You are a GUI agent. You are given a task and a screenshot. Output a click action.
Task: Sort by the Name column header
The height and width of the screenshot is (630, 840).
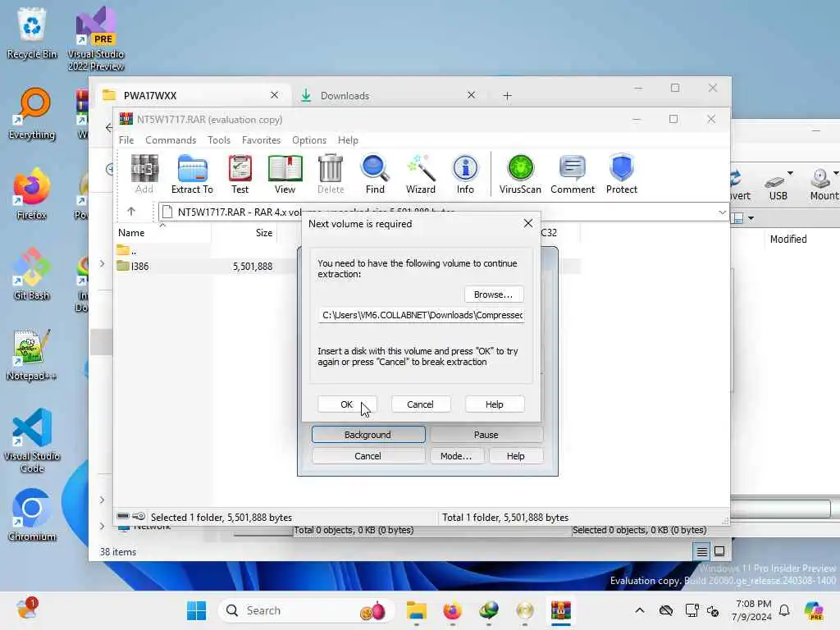(163, 233)
